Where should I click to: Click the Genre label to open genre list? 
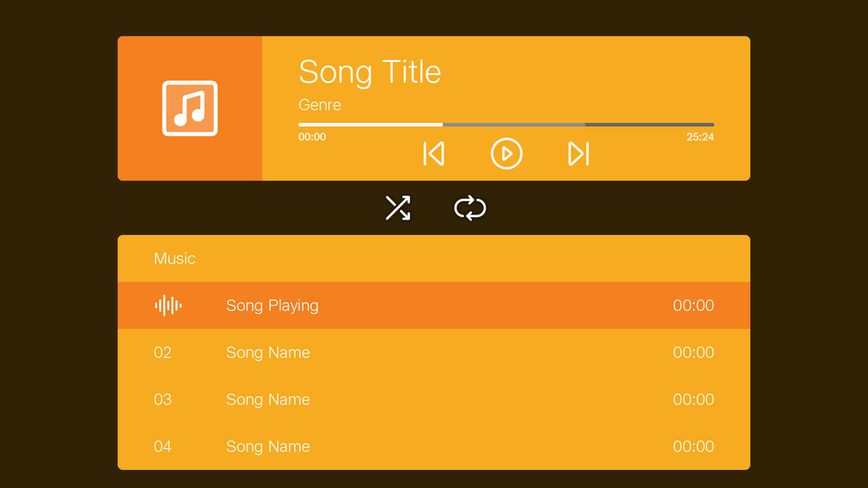tap(319, 105)
